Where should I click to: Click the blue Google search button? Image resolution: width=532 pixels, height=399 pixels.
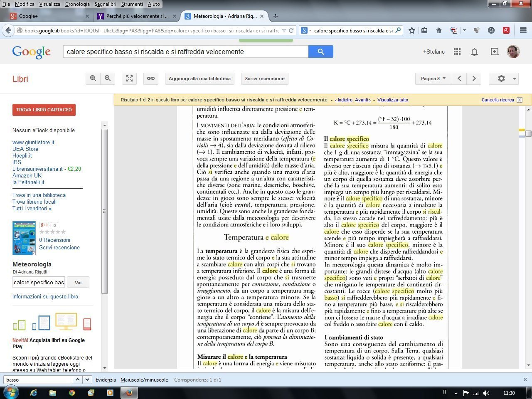tap(320, 52)
